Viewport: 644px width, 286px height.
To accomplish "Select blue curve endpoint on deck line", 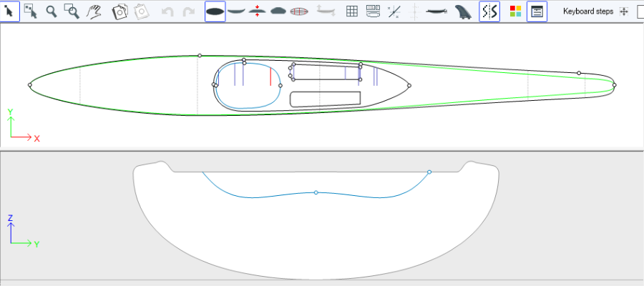I will (429, 172).
